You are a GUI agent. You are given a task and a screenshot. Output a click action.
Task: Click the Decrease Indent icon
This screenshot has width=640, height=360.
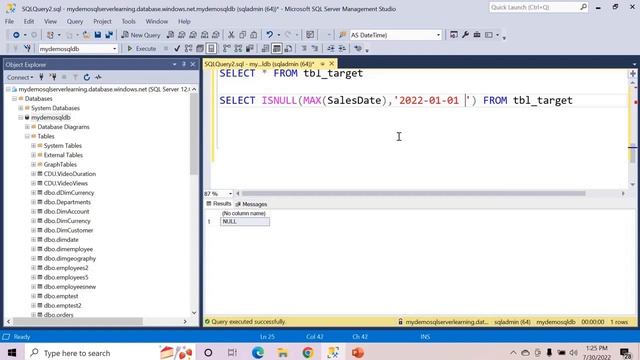pos(331,49)
